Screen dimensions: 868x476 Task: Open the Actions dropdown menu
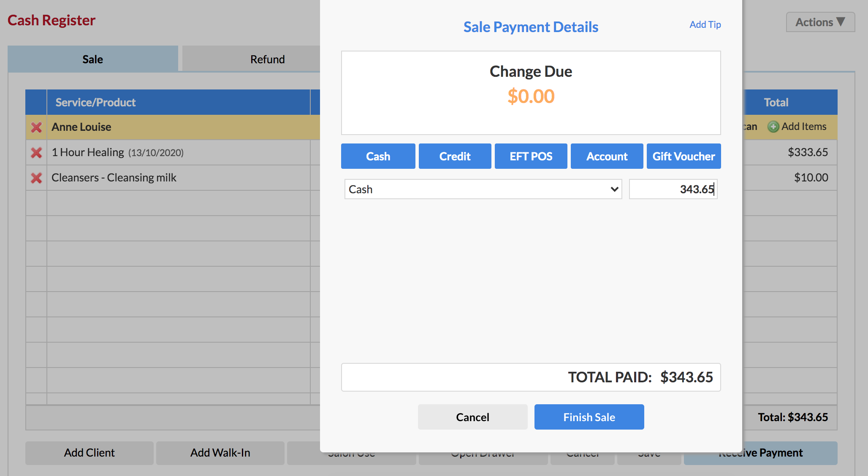(x=820, y=22)
